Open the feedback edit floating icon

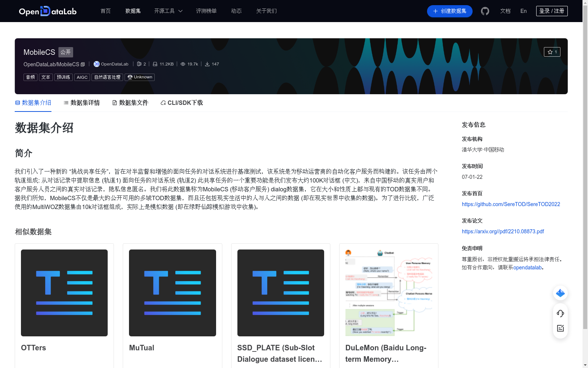pyautogui.click(x=560, y=328)
